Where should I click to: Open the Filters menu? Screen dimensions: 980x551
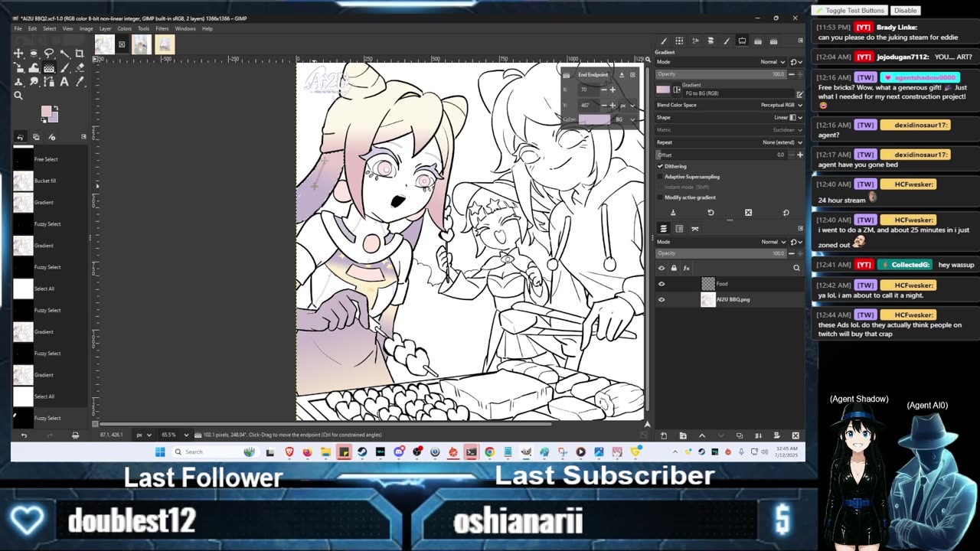(x=162, y=28)
